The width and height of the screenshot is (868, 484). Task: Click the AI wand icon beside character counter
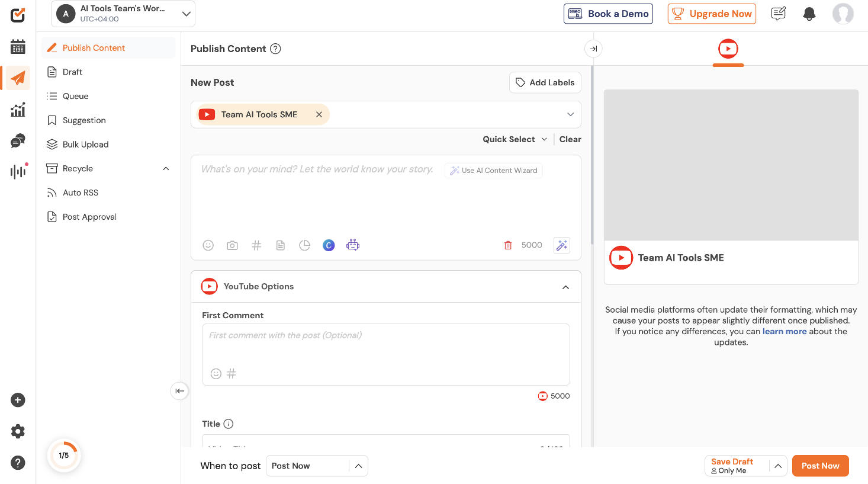[561, 245]
